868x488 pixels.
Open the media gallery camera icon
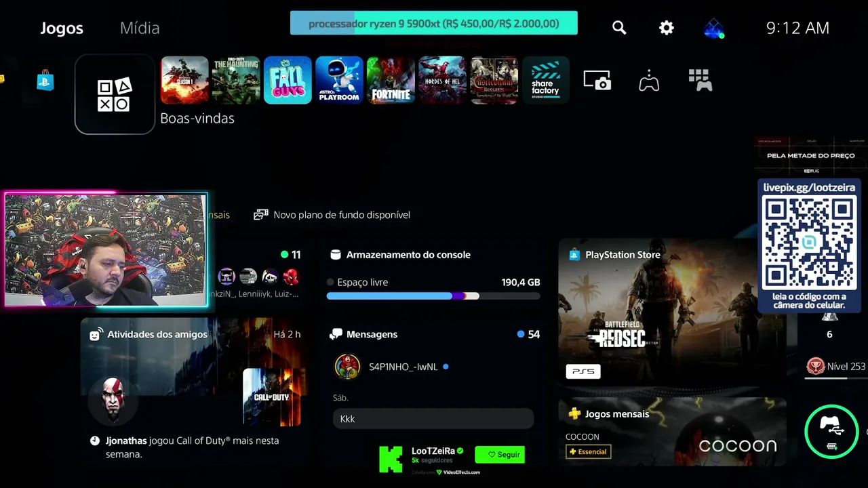pos(597,80)
